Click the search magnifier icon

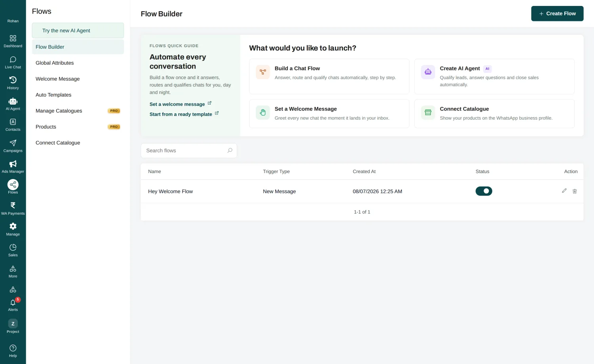[230, 151]
